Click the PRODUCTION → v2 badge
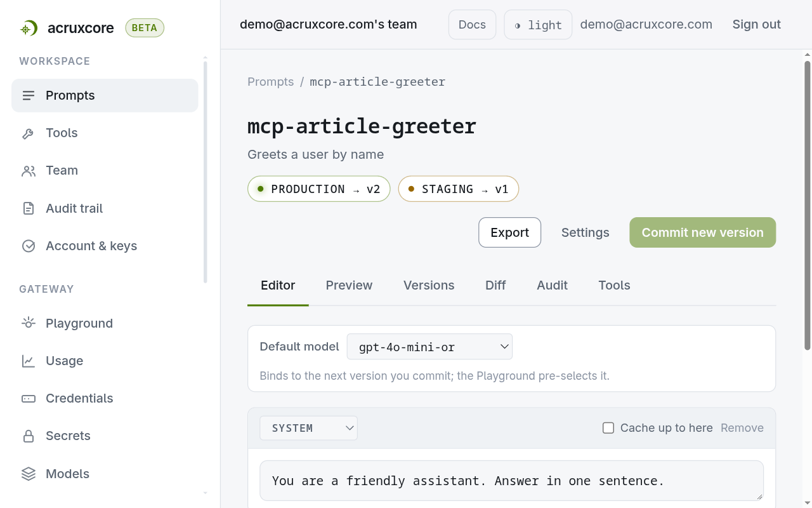 [318, 189]
